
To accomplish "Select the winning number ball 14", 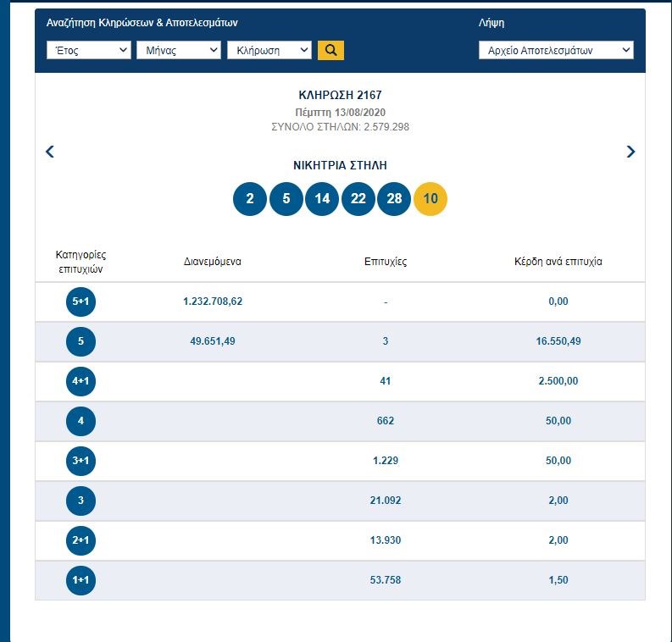I will (322, 200).
